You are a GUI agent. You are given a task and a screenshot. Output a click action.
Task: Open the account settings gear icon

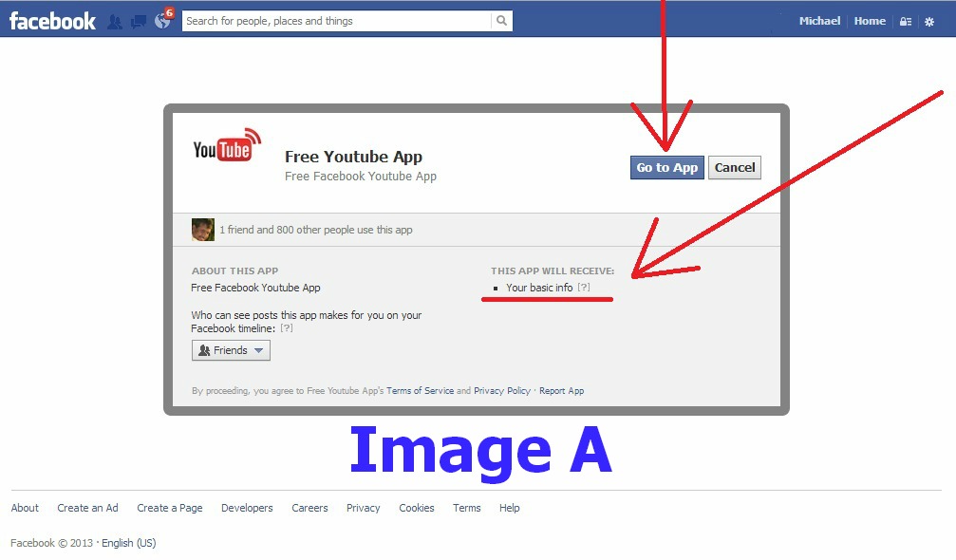tap(929, 21)
